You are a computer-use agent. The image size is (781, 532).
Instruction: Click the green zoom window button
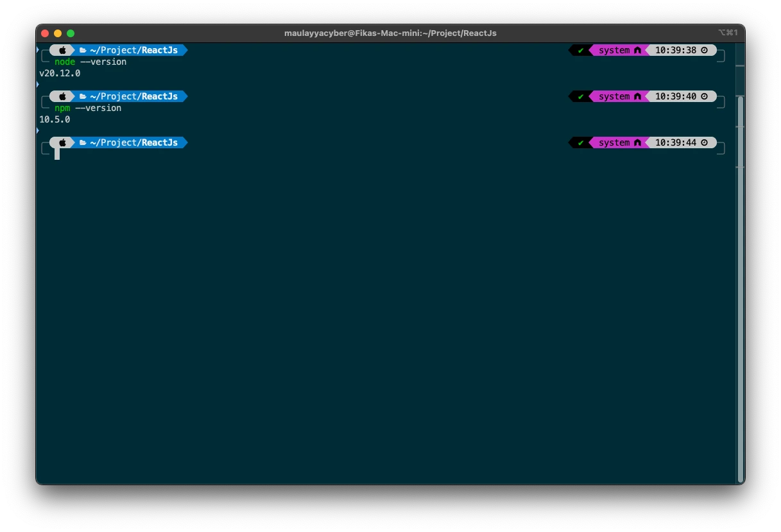pyautogui.click(x=71, y=33)
